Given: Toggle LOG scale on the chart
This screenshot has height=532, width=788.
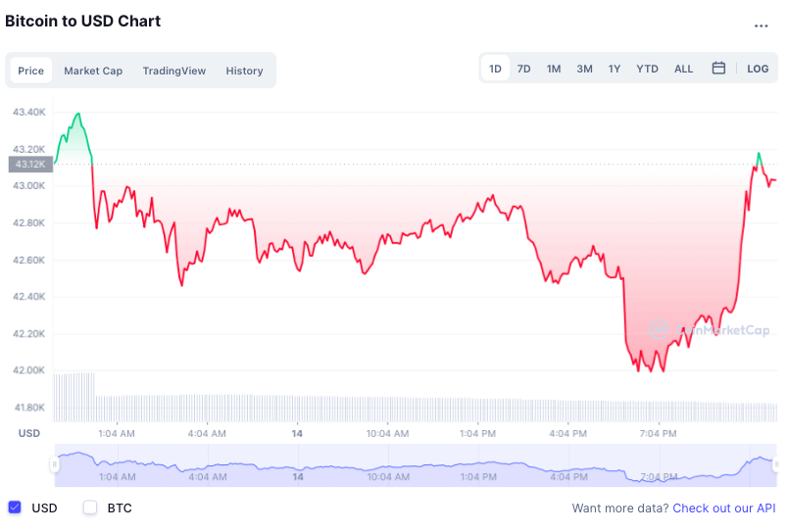Looking at the screenshot, I should coord(758,69).
